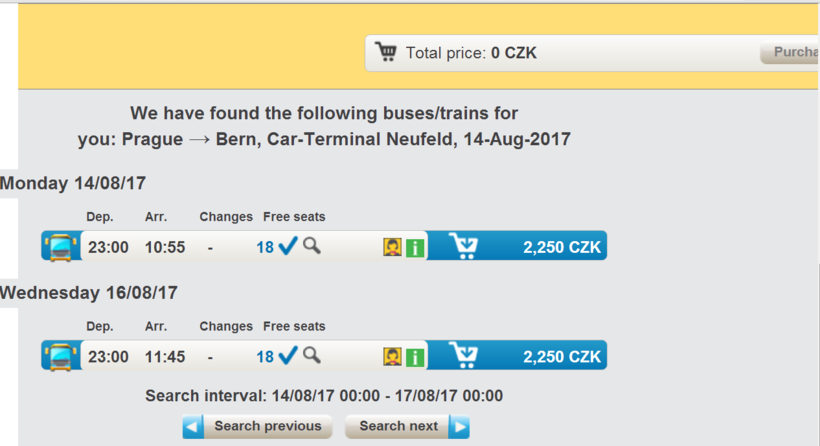
Task: Click Search next button
Action: [407, 426]
